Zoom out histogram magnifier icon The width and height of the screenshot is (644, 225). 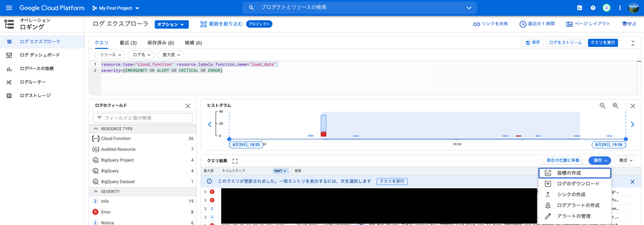click(x=603, y=106)
